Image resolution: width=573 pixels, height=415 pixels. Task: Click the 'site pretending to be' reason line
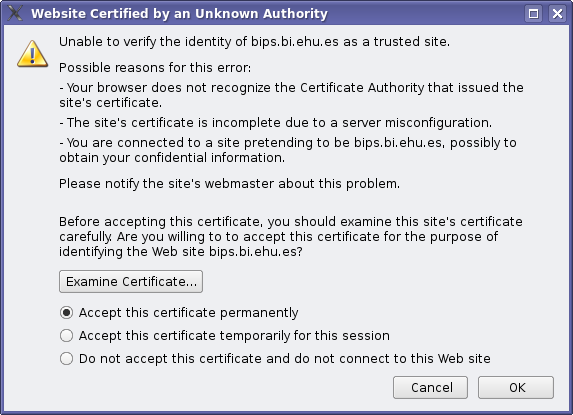tap(288, 150)
